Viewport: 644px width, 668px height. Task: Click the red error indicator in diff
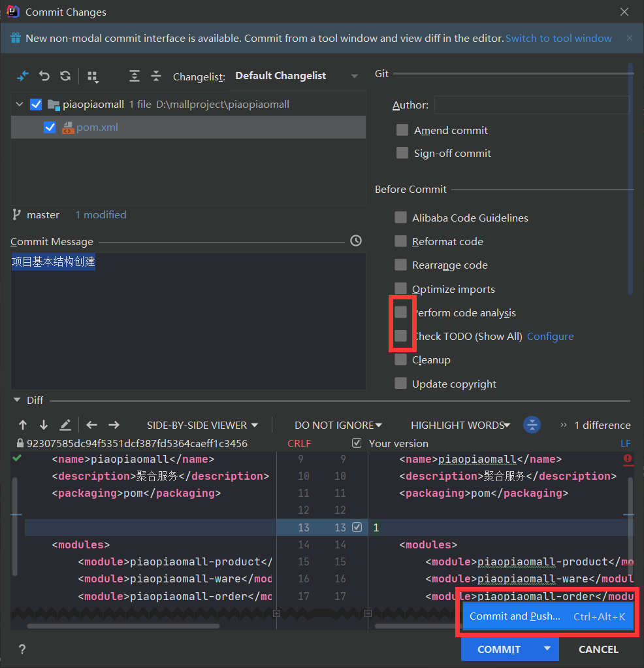[x=628, y=458]
